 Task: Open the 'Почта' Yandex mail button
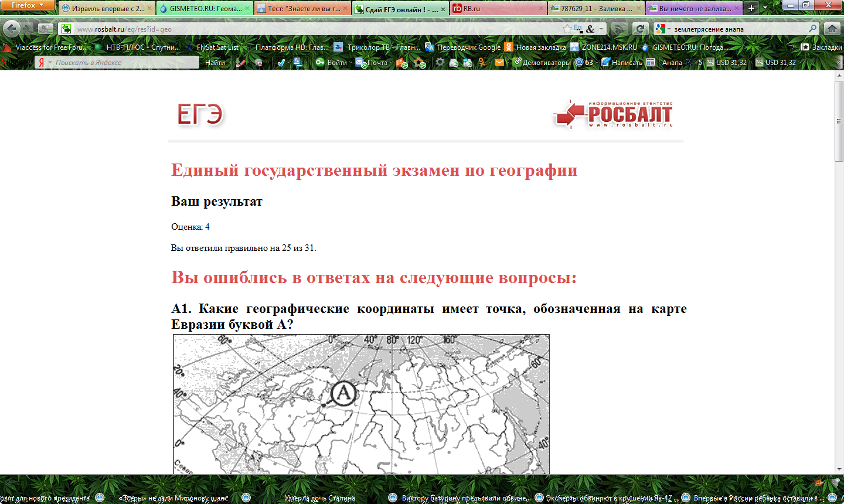pos(372,62)
